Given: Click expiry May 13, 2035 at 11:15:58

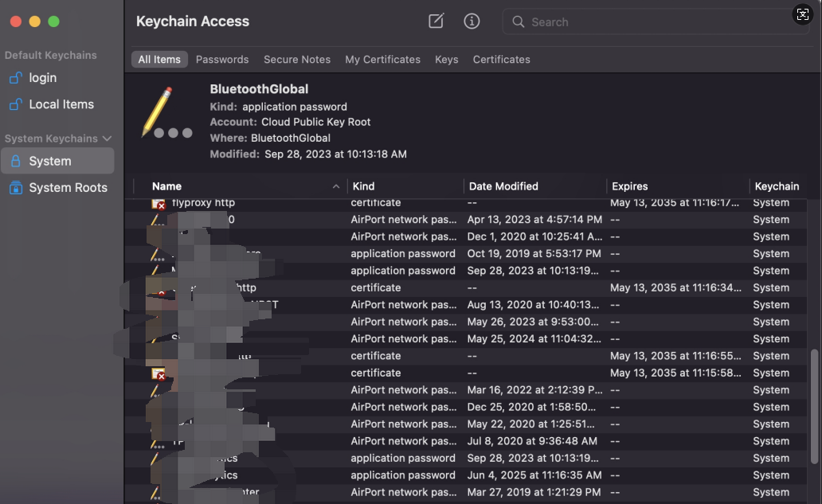Looking at the screenshot, I should pyautogui.click(x=675, y=373).
